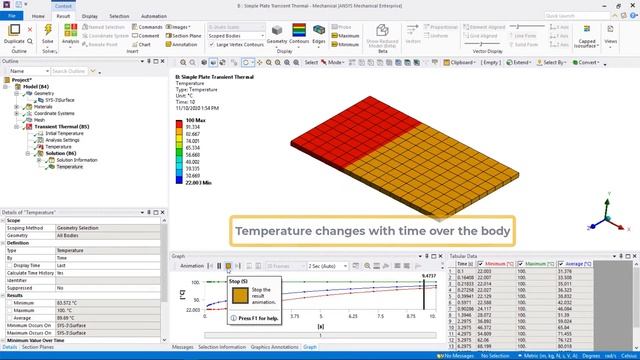
Task: Open the Selection Information tab
Action: click(x=222, y=347)
